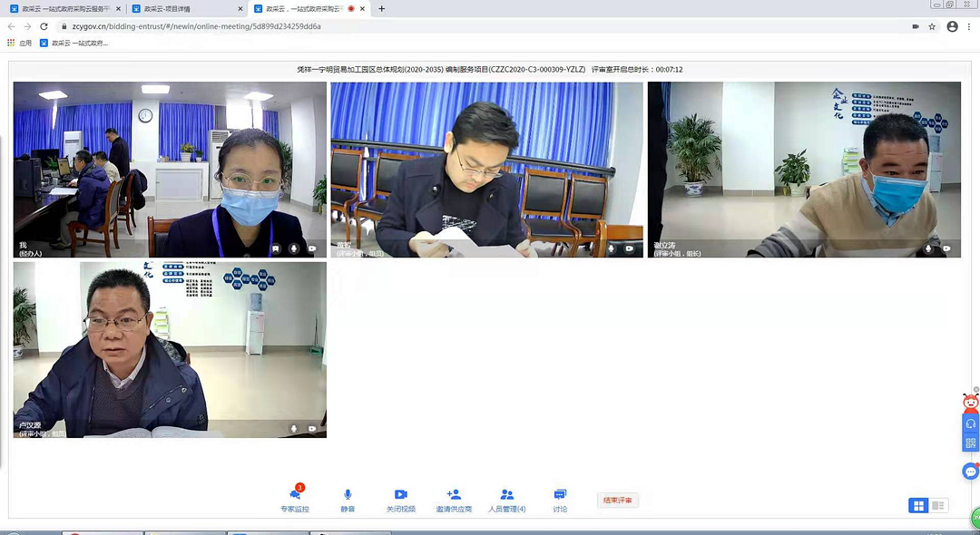Viewport: 980px width, 535px height.
Task: Click the bookmark icon on 我 video tile
Action: point(275,248)
